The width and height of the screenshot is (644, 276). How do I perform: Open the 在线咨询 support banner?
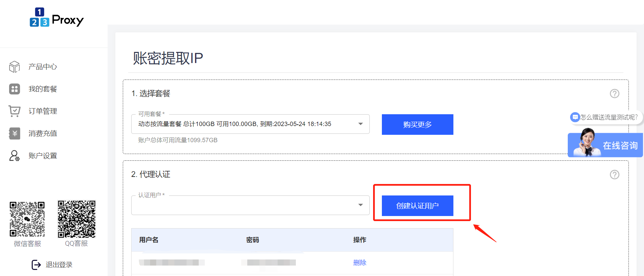(605, 145)
